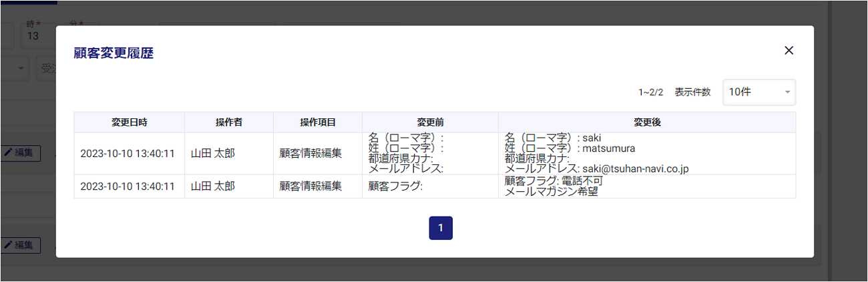The height and width of the screenshot is (282, 868).
Task: Click the second row's 2023-10-10 13:40:11 timestamp
Action: click(x=128, y=186)
